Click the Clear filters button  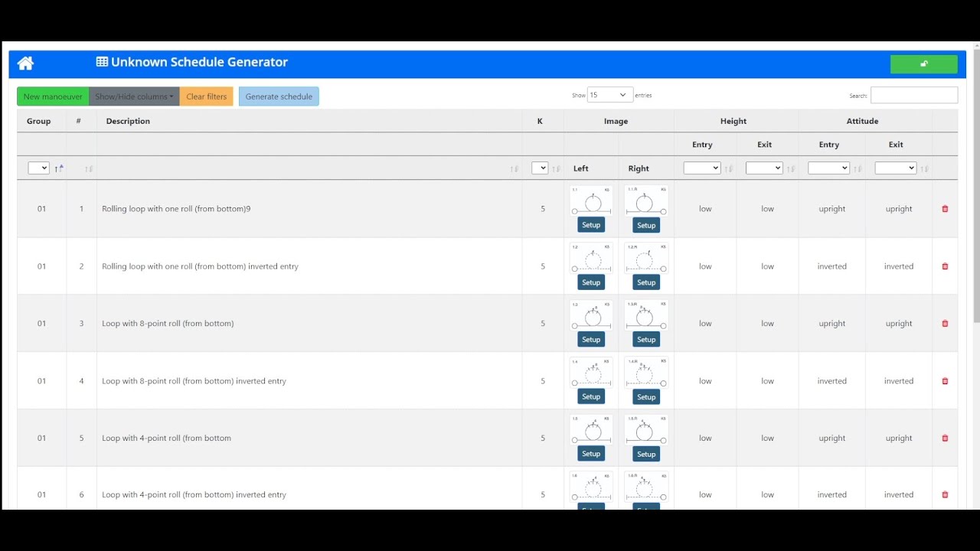(207, 96)
